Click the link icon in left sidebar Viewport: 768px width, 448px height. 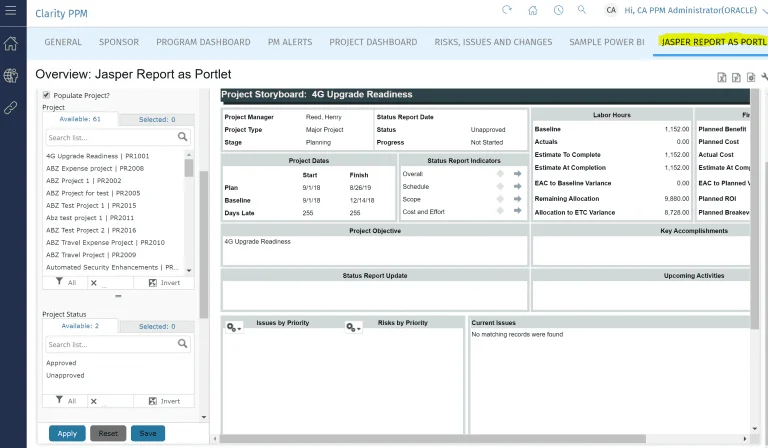(x=10, y=107)
